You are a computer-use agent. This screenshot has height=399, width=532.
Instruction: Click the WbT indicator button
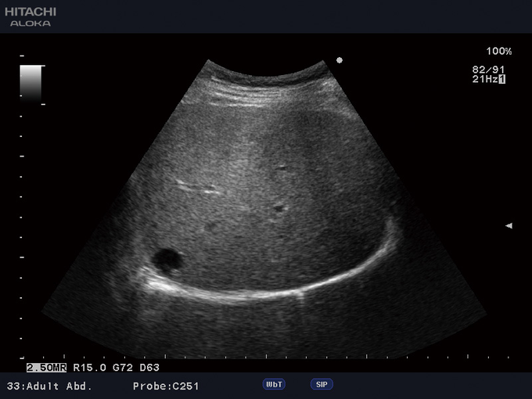(274, 384)
